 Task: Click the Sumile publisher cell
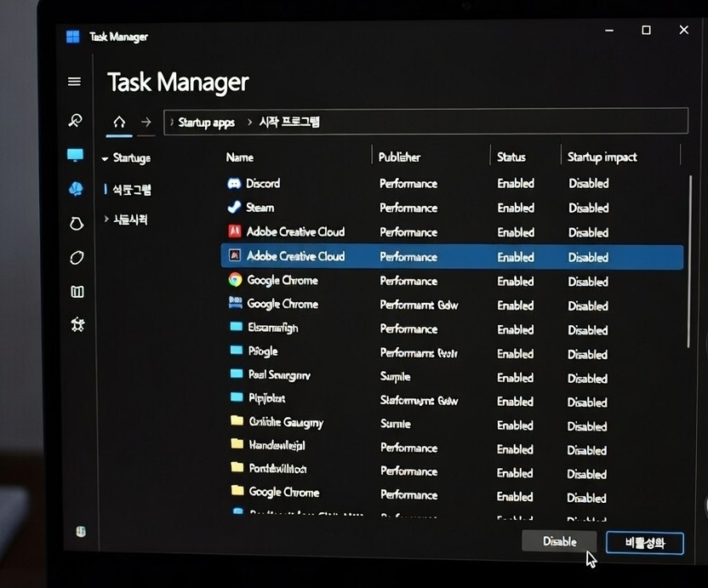396,424
